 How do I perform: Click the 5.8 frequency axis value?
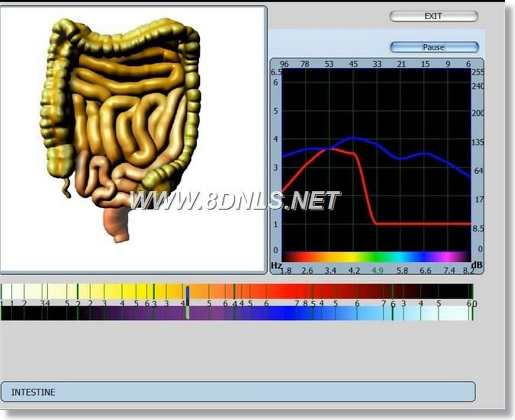coord(402,271)
